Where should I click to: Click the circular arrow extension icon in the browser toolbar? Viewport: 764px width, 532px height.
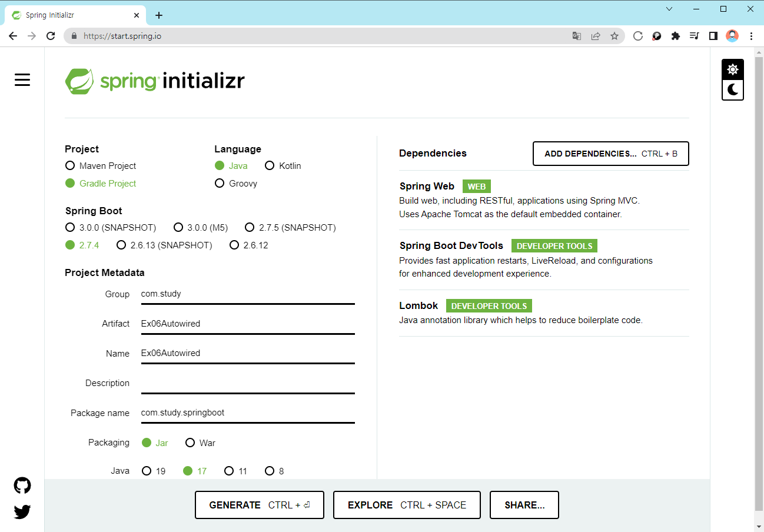[638, 36]
